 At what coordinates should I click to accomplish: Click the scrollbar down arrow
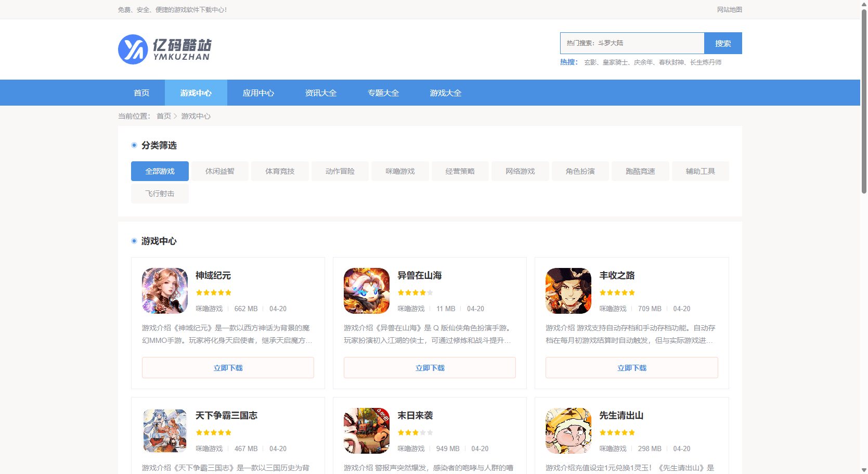(x=864, y=470)
